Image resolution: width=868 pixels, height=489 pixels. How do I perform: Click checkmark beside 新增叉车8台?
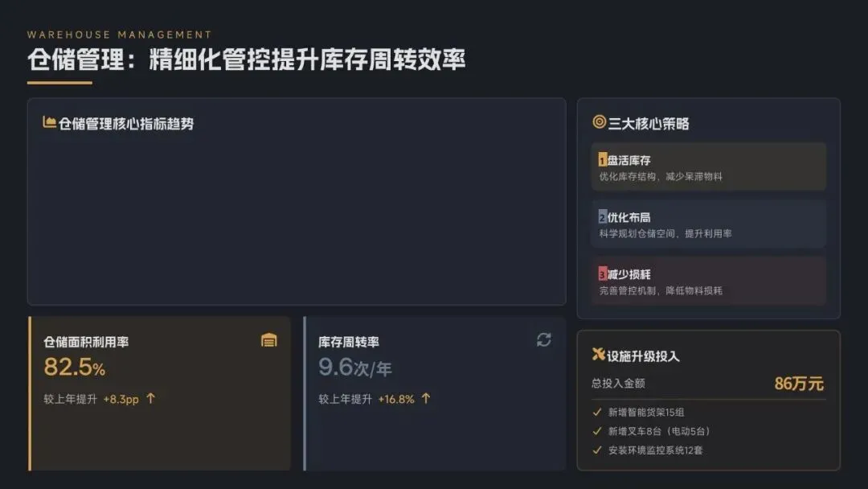(x=597, y=431)
